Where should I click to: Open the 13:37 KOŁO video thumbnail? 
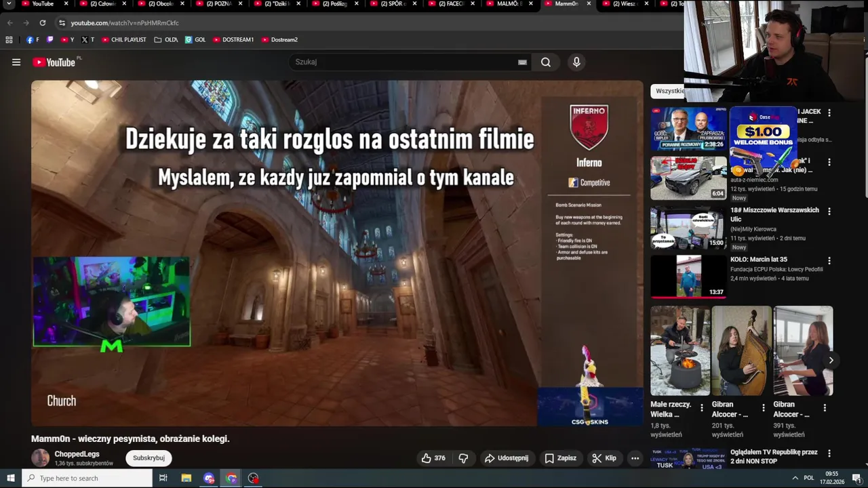[688, 277]
